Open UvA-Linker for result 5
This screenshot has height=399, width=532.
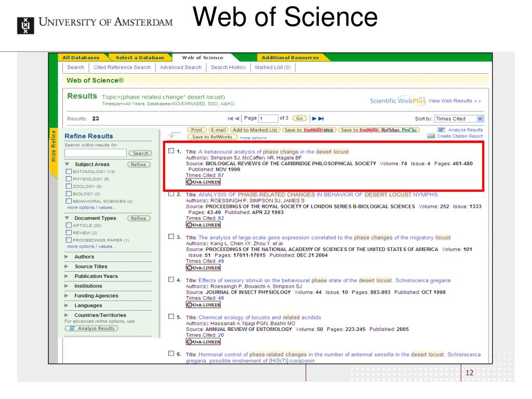pos(203,342)
